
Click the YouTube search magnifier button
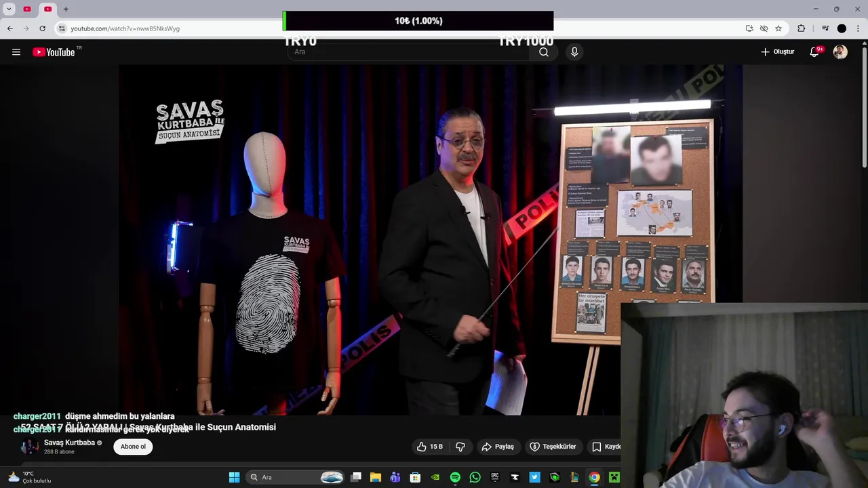coord(544,52)
